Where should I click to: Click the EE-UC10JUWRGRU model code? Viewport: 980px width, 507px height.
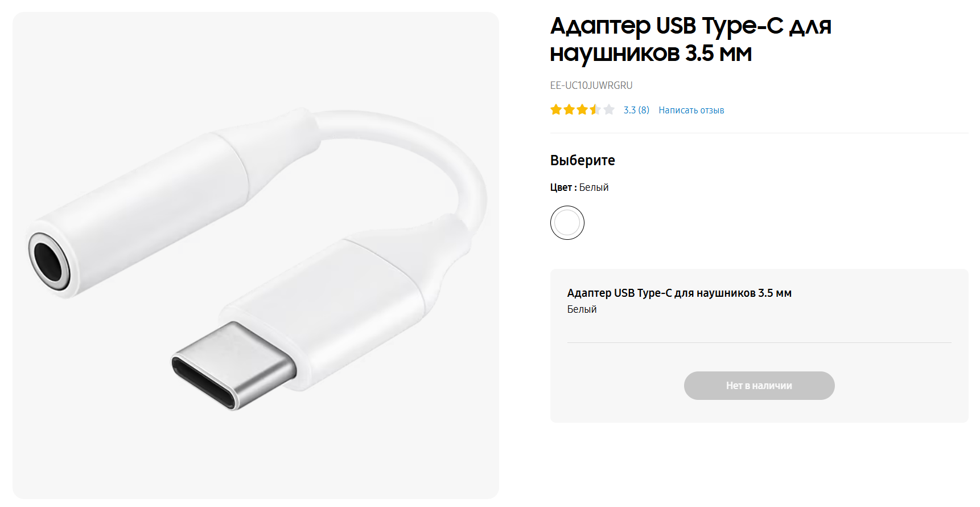(591, 85)
